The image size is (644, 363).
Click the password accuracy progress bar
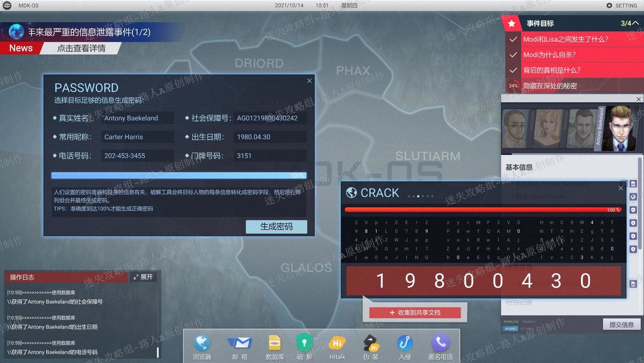(179, 176)
